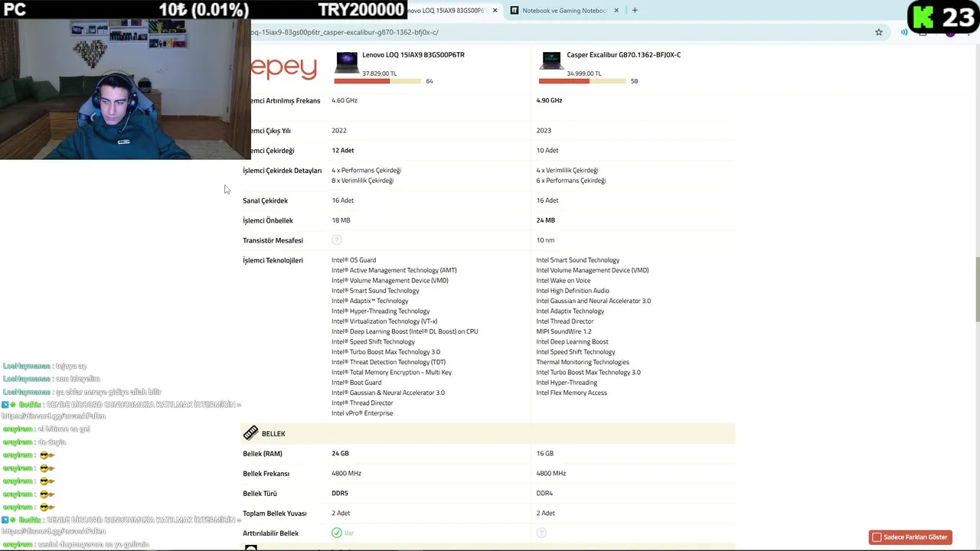Select the '10 Adet' core count
980x551 pixels.
click(547, 151)
